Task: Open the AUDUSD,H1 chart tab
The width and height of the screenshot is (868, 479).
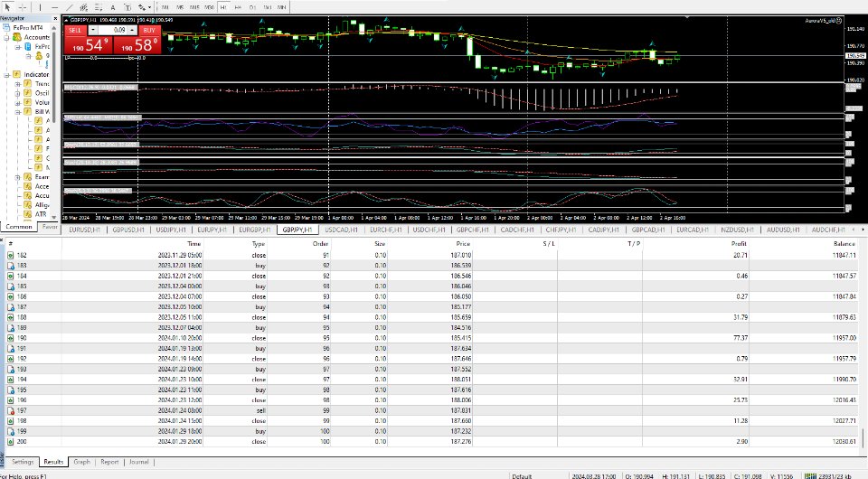Action: (783, 230)
